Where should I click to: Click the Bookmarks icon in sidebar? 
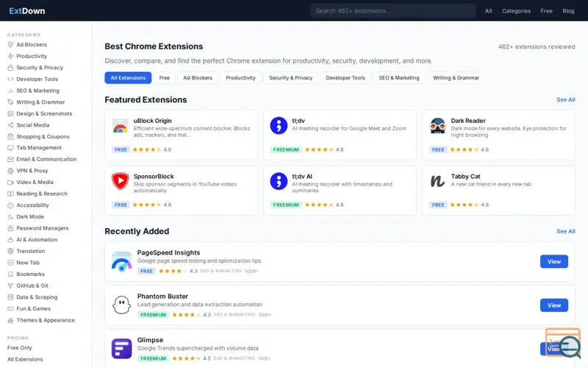pos(10,274)
